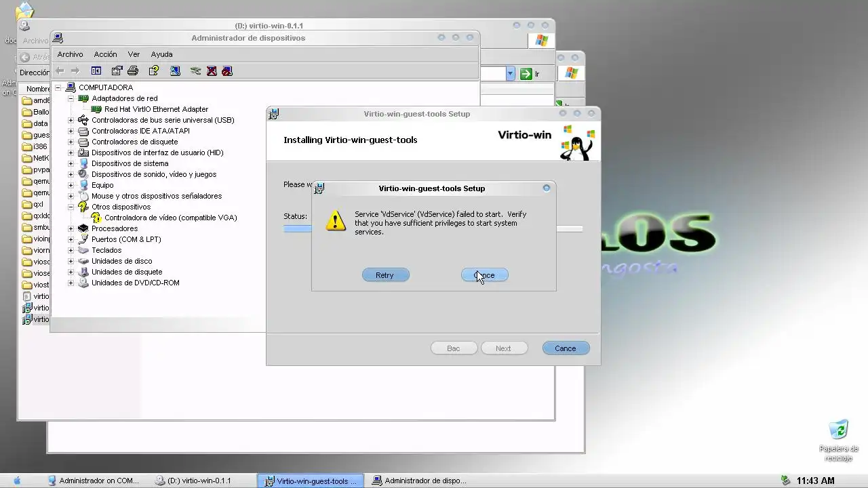The width and height of the screenshot is (868, 488).
Task: Collapse the Otros dispositivos node
Action: point(71,207)
